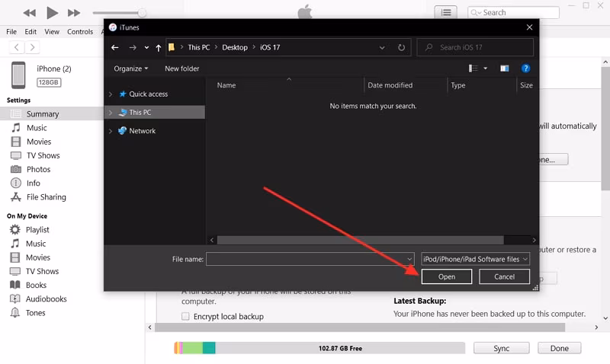Change the file view layout icon
This screenshot has height=364, width=610.
[473, 69]
